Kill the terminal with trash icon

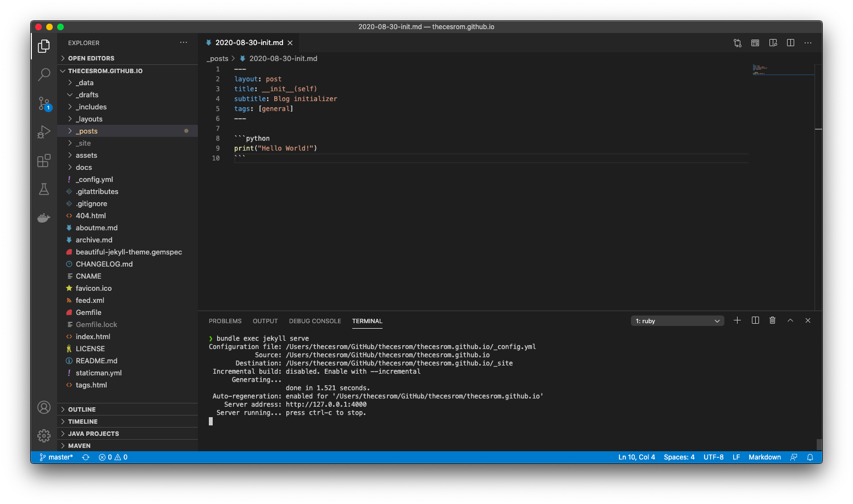[773, 320]
